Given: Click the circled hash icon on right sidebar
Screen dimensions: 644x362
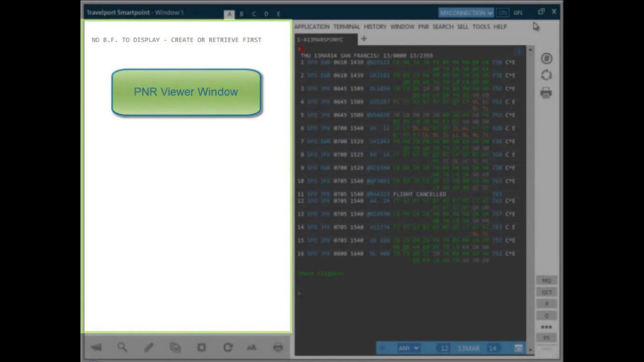Looking at the screenshot, I should point(546,58).
